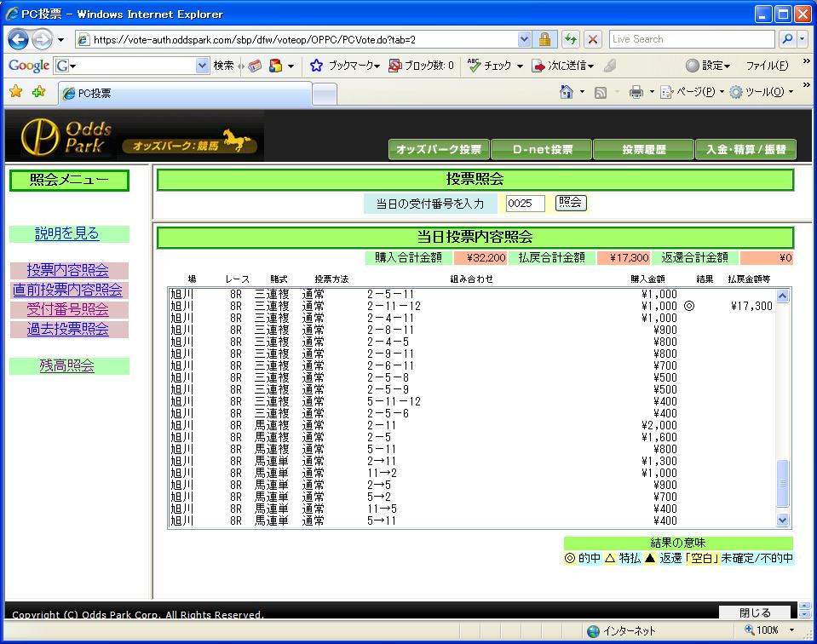The height and width of the screenshot is (644, 817).
Task: Click into the Live Search box
Action: coord(692,39)
